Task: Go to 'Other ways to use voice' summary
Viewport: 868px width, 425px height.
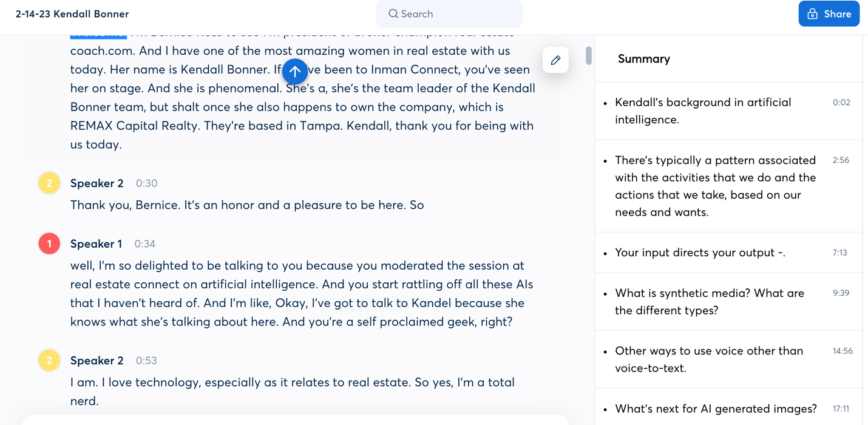Action: tap(708, 359)
